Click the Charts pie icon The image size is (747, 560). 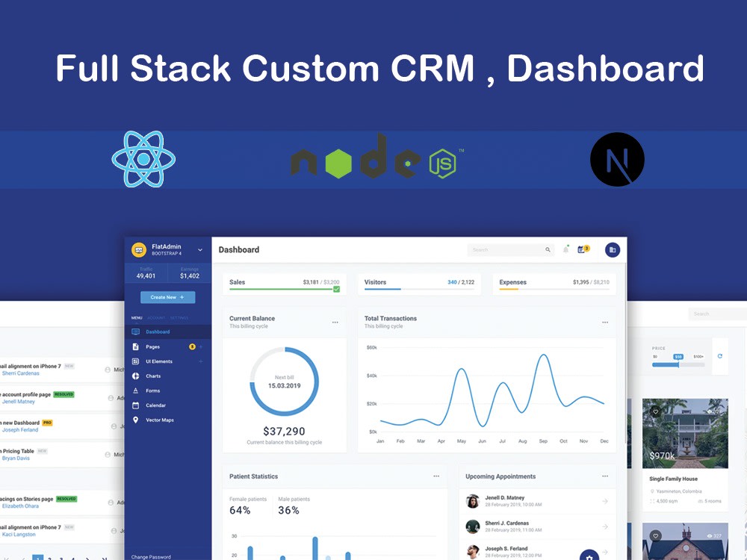pos(135,376)
